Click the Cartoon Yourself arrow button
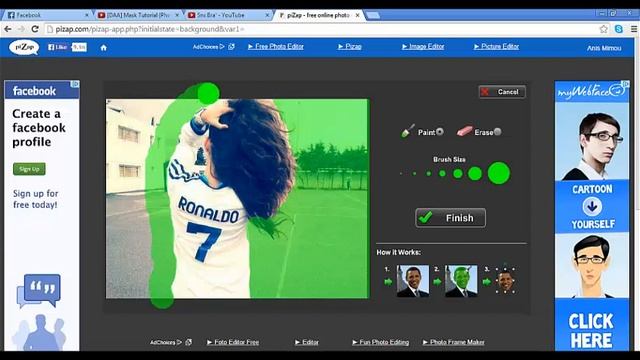This screenshot has height=360, width=640. 592,207
